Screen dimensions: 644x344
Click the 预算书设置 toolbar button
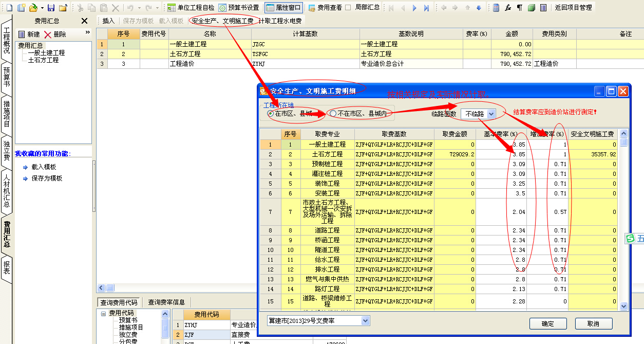click(239, 8)
